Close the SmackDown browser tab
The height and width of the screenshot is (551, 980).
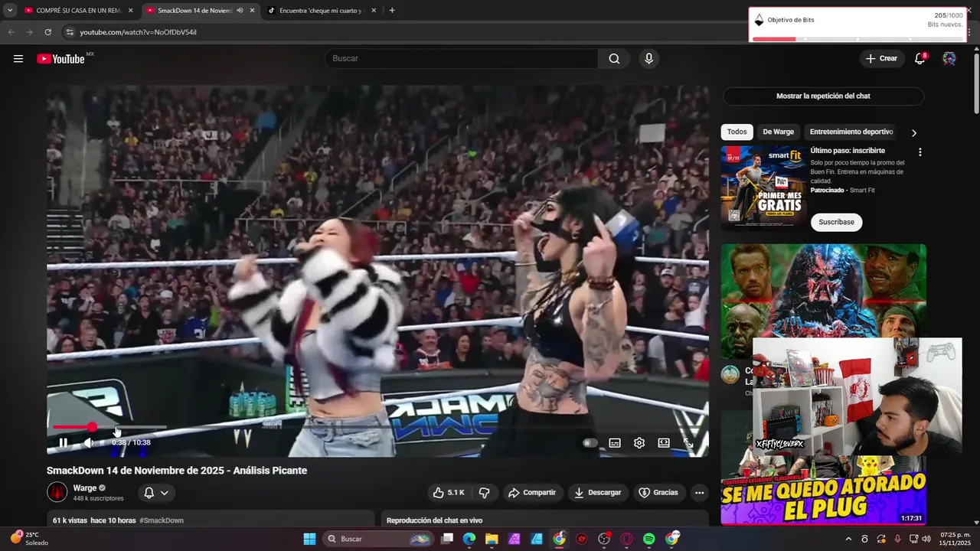252,11
